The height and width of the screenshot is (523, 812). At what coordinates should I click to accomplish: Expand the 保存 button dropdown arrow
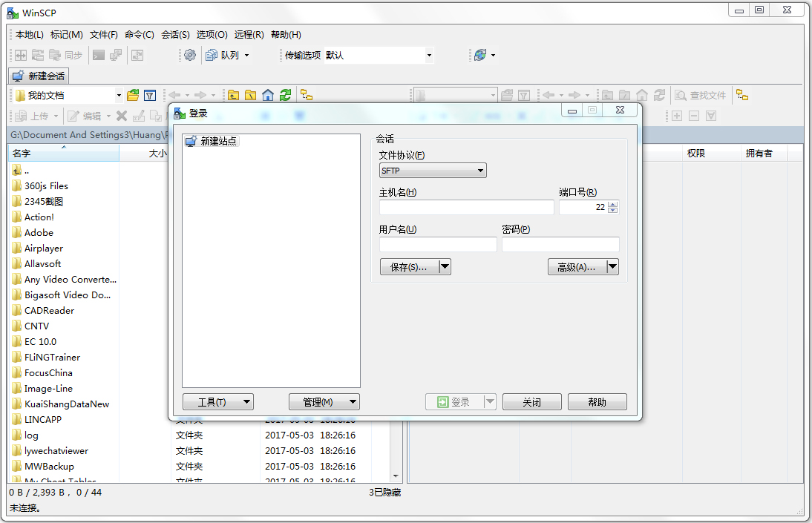point(445,266)
